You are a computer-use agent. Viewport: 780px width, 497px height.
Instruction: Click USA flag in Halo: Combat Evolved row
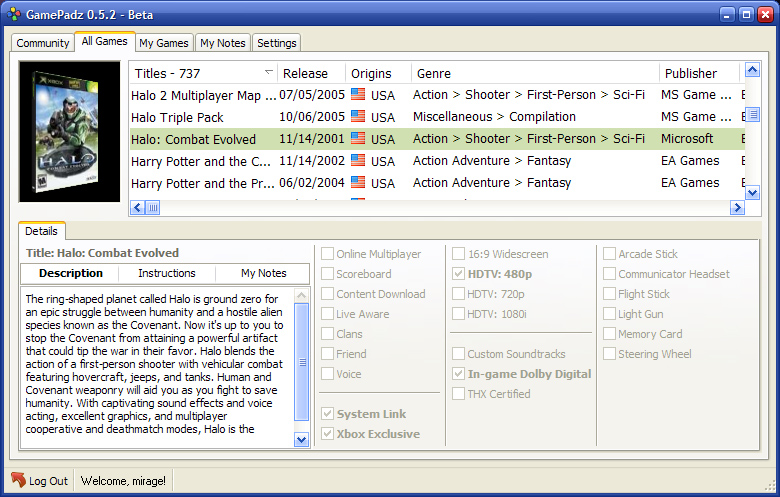point(358,138)
